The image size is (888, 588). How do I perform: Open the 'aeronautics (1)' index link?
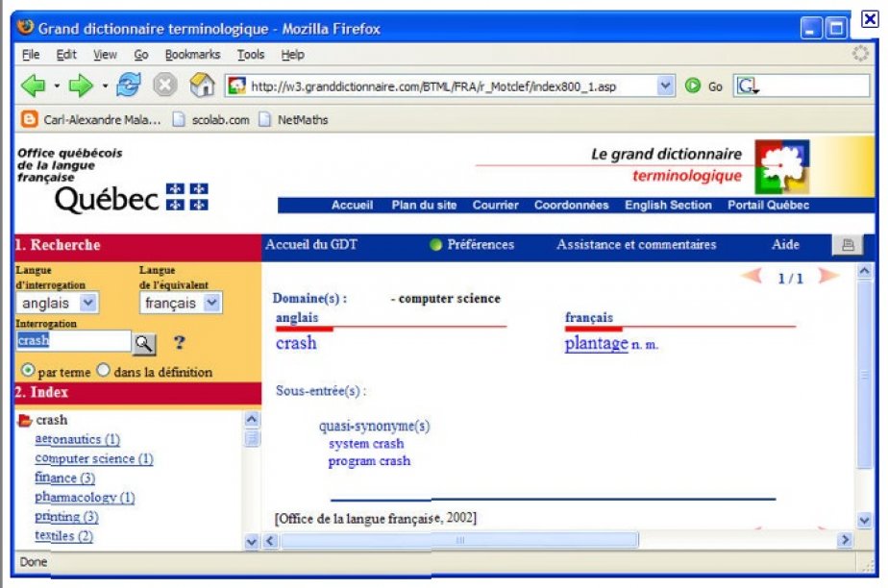click(x=77, y=439)
